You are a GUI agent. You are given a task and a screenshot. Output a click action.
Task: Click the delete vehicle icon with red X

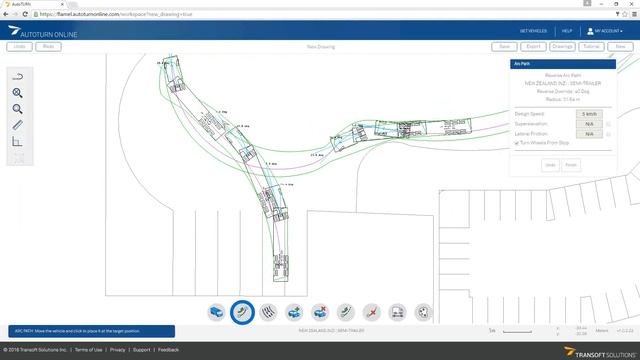(320, 313)
